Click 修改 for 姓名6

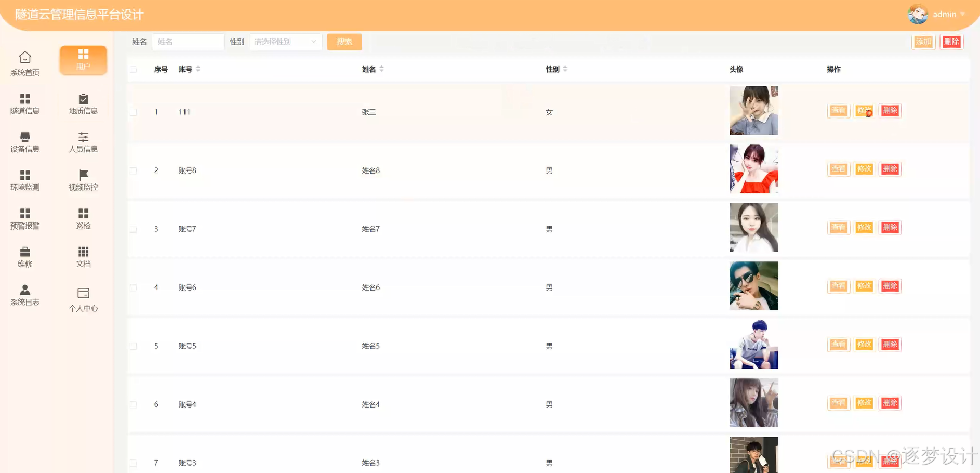864,286
